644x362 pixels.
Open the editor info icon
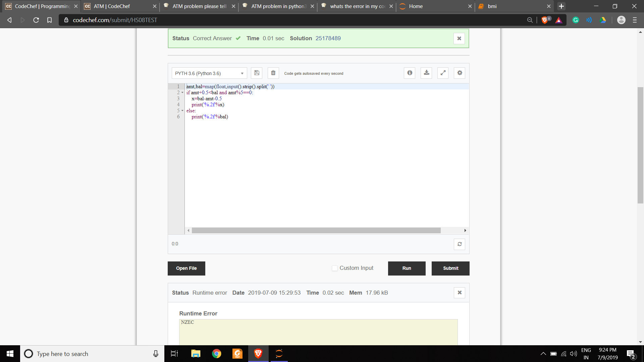(x=410, y=73)
